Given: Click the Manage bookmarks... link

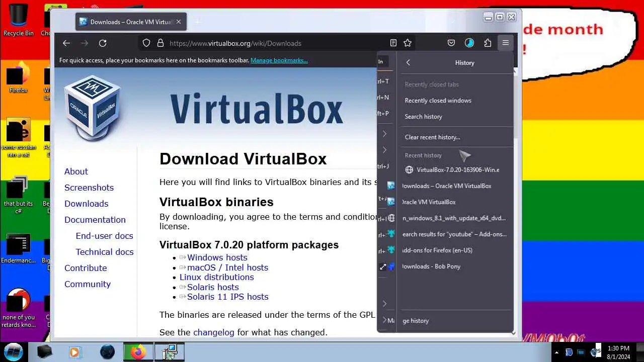Looking at the screenshot, I should coord(279,60).
